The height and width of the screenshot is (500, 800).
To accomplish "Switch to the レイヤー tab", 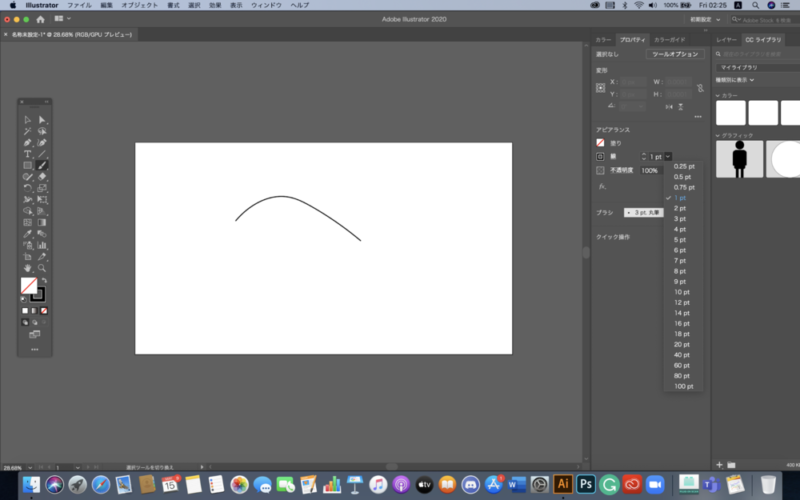I will (726, 40).
